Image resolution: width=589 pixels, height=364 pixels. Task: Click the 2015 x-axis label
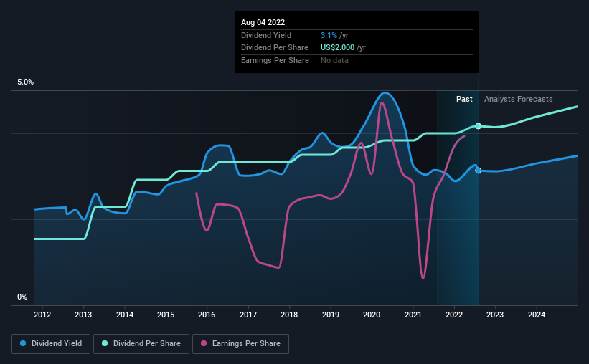[166, 315]
